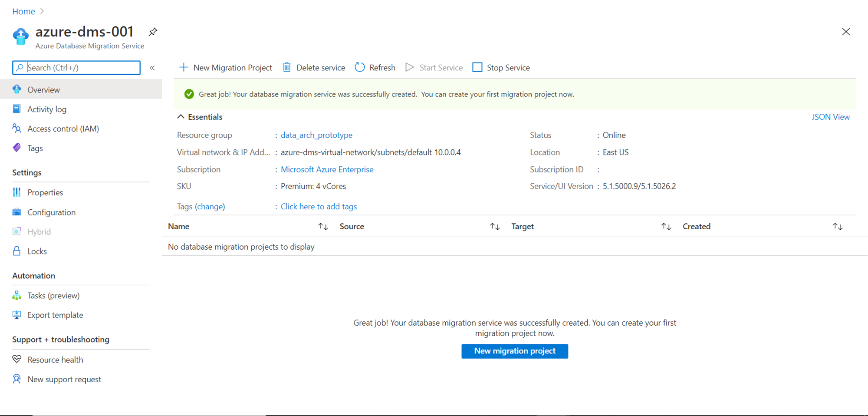This screenshot has width=868, height=416.
Task: Collapse the Essentials section
Action: 181,116
